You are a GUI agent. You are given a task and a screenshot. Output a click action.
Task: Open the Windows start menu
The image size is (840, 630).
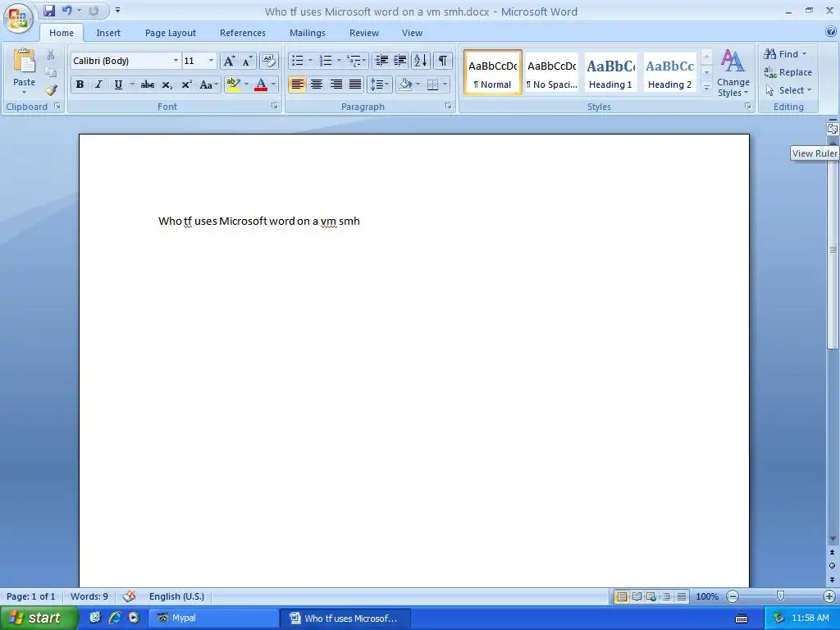(x=39, y=618)
